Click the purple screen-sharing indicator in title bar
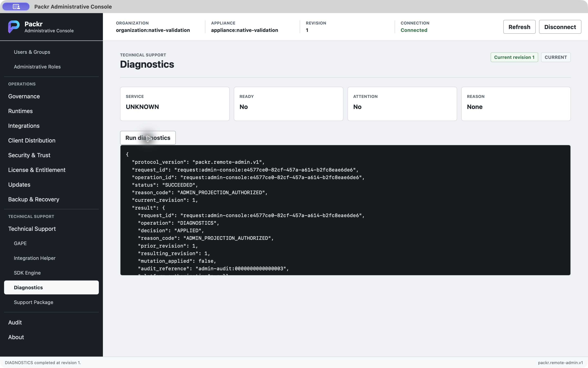This screenshot has width=588, height=368. pos(16,7)
